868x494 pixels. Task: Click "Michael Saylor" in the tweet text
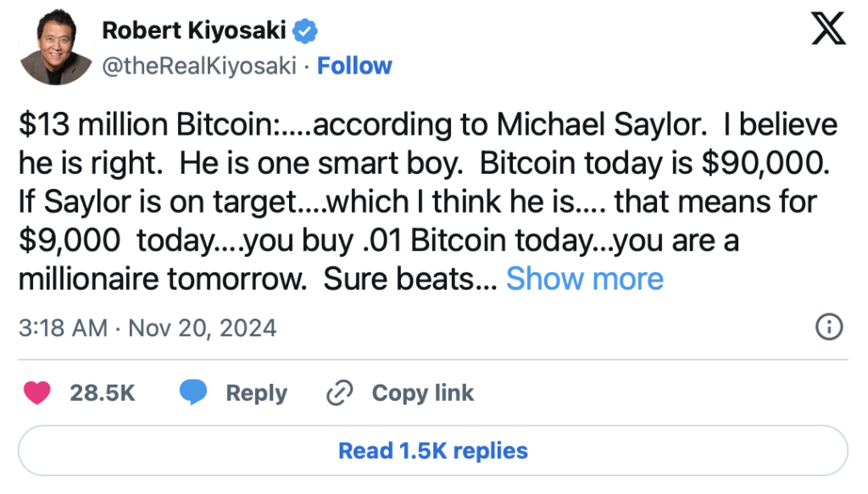click(597, 125)
